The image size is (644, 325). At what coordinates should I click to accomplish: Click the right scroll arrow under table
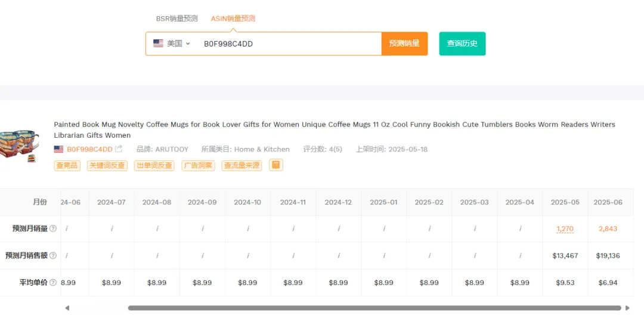coord(627,308)
